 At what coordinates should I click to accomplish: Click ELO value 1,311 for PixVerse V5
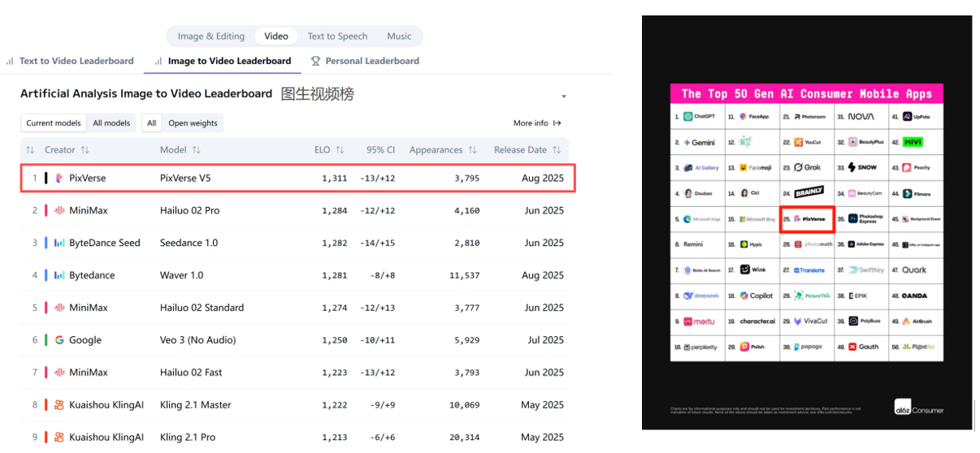[334, 178]
